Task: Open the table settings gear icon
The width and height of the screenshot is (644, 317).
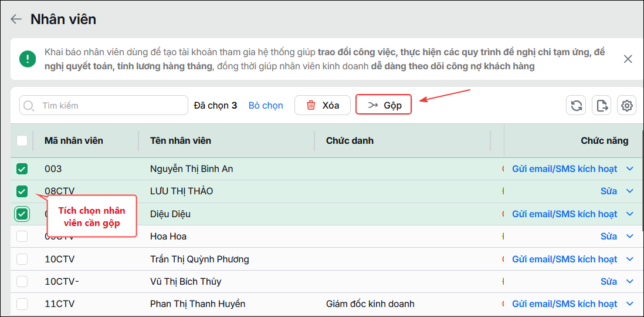Action: point(627,105)
